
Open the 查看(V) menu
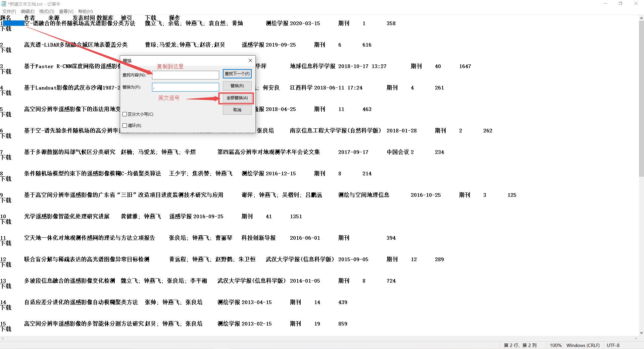(x=66, y=11)
